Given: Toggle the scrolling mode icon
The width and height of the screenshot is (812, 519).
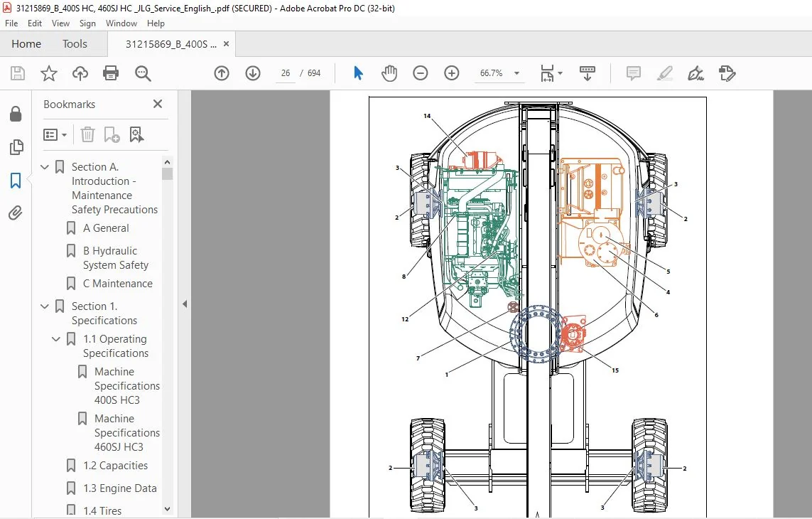Looking at the screenshot, I should [588, 73].
